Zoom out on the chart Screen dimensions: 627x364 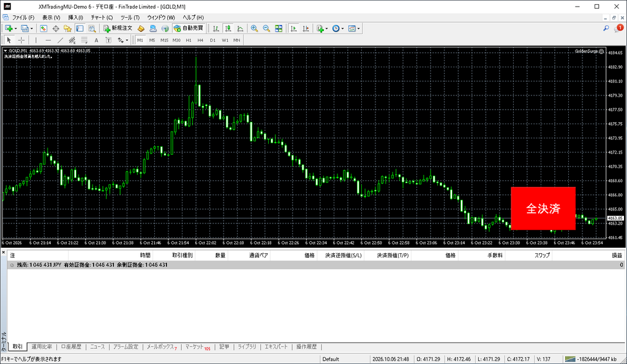pos(266,28)
